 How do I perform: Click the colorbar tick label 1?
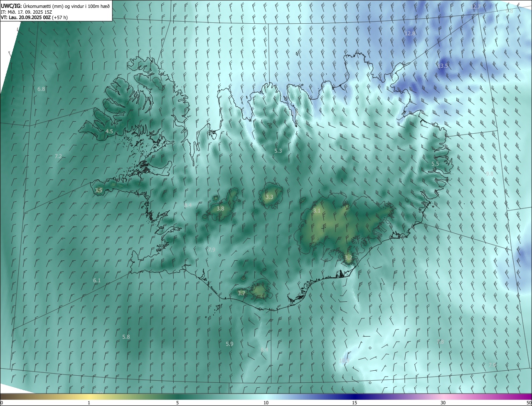(x=89, y=403)
